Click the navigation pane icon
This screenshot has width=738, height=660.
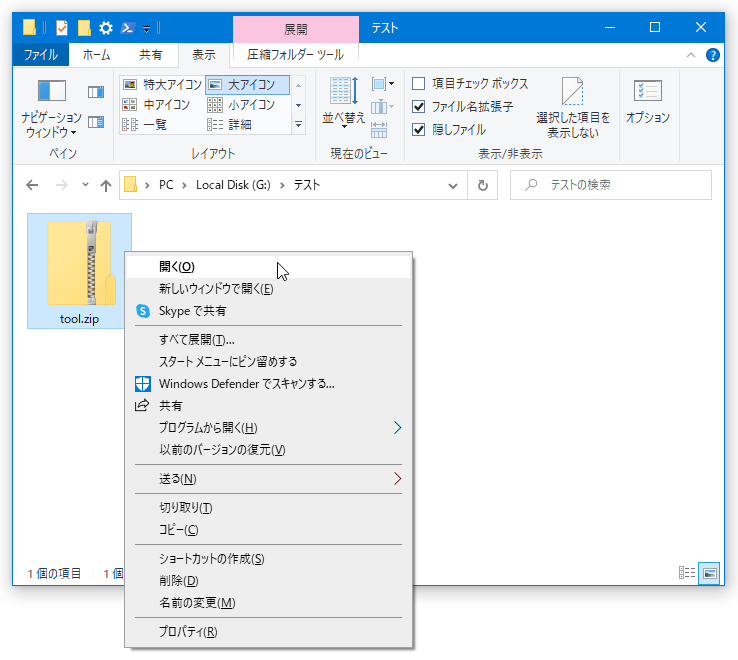coord(51,90)
